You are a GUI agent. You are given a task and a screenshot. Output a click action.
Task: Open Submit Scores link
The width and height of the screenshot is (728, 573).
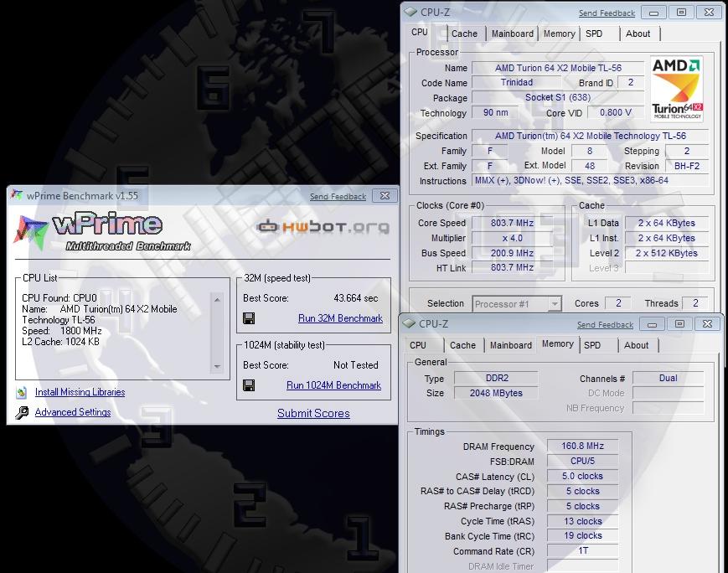pyautogui.click(x=313, y=413)
